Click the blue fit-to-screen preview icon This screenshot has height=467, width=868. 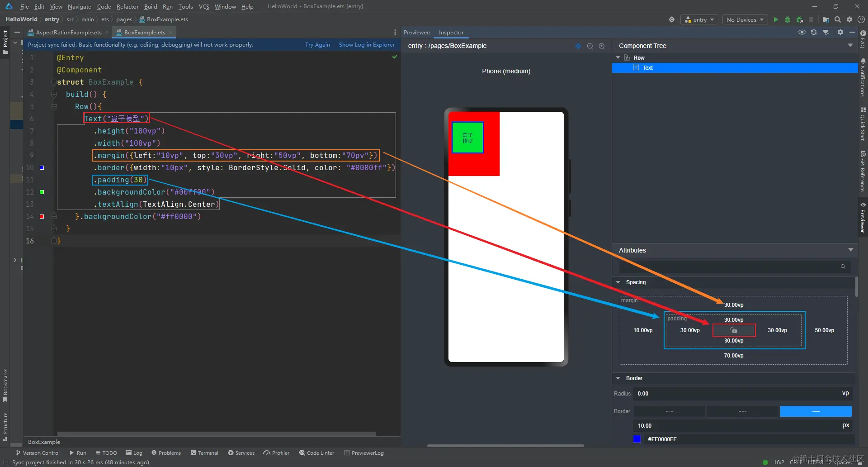click(x=578, y=46)
